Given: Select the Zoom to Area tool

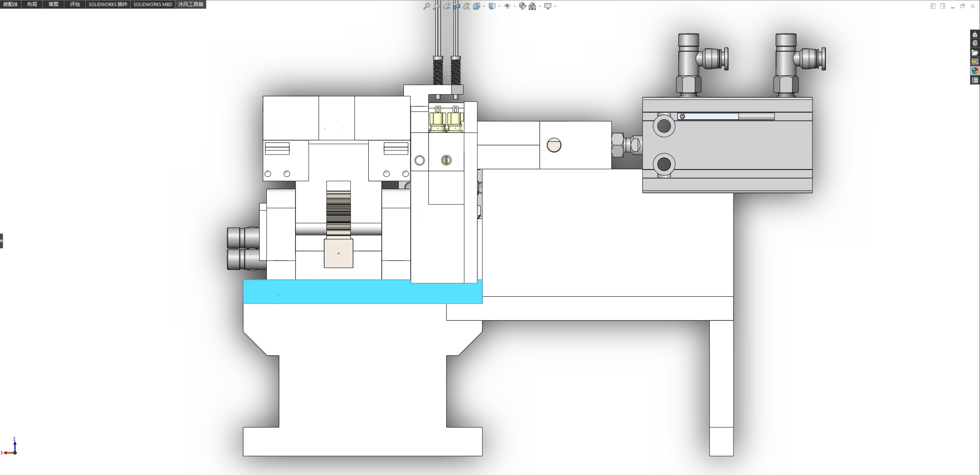Looking at the screenshot, I should 437,6.
